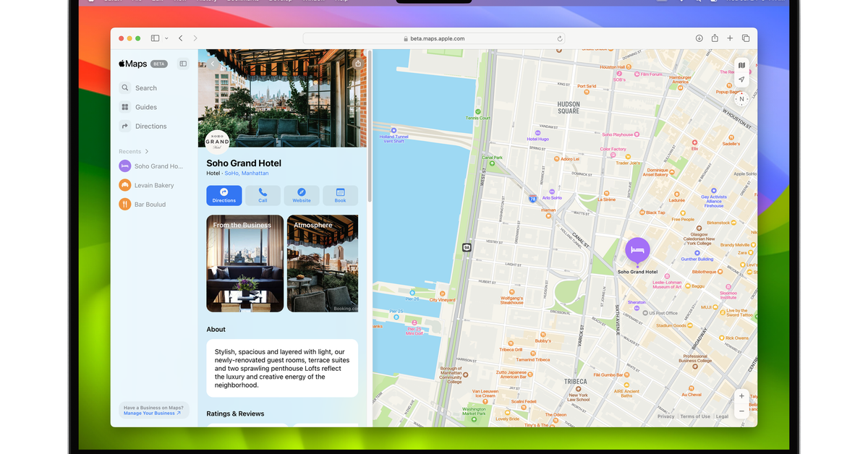The width and height of the screenshot is (868, 454).
Task: Open the Atmosphere photo
Action: [323, 263]
